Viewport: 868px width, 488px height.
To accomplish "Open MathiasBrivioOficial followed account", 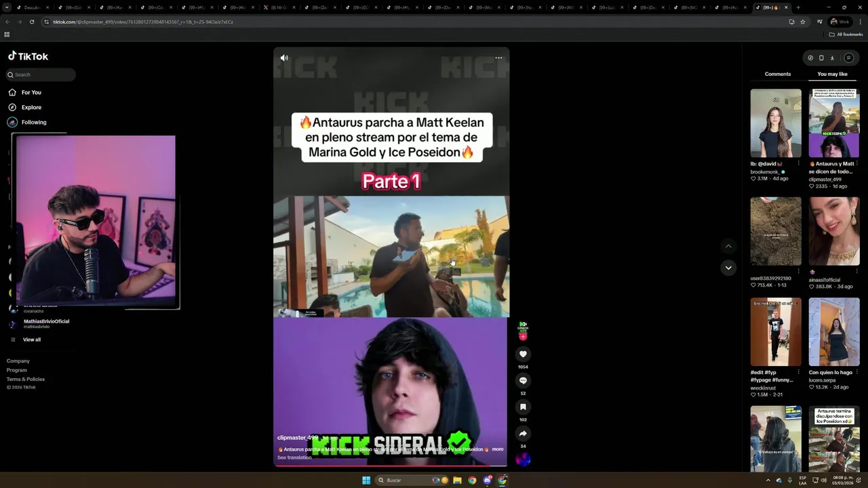I will (39, 324).
